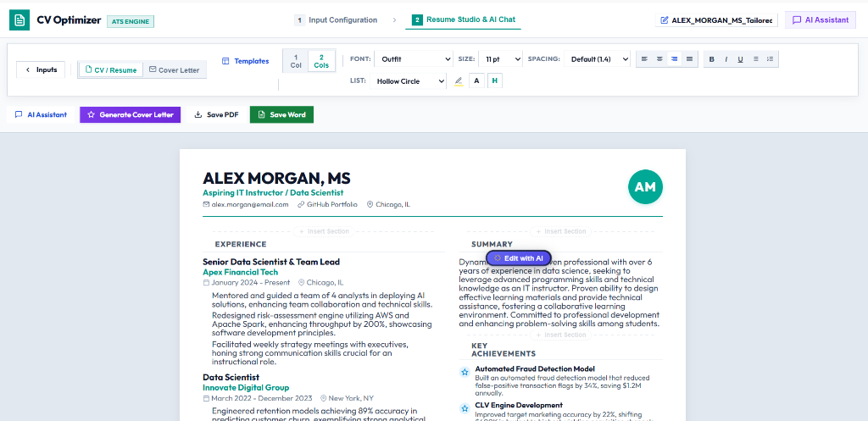This screenshot has height=421, width=868.
Task: Click the name ALEX MORGAN, MS
Action: 277,178
